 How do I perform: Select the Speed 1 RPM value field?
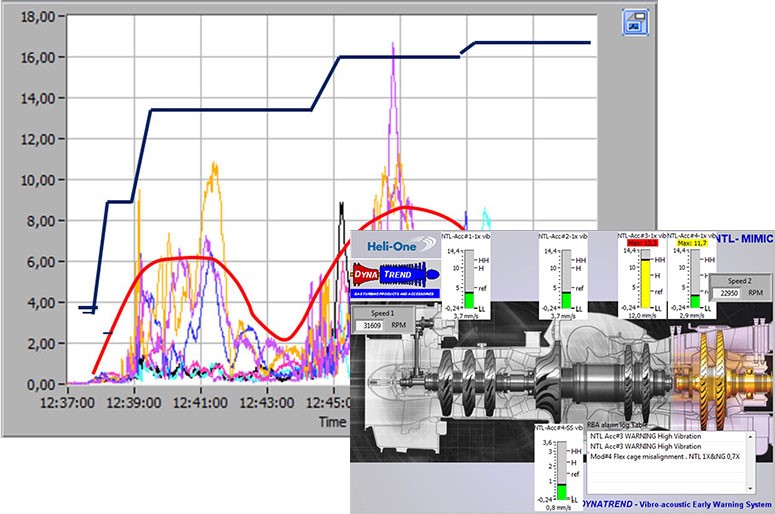pos(372,325)
